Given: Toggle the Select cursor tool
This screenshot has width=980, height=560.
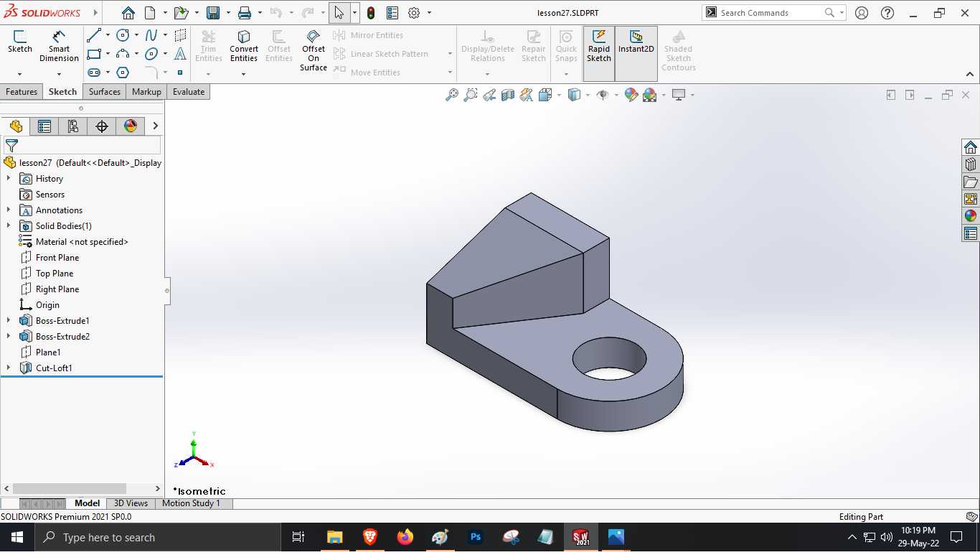Looking at the screenshot, I should pos(339,13).
